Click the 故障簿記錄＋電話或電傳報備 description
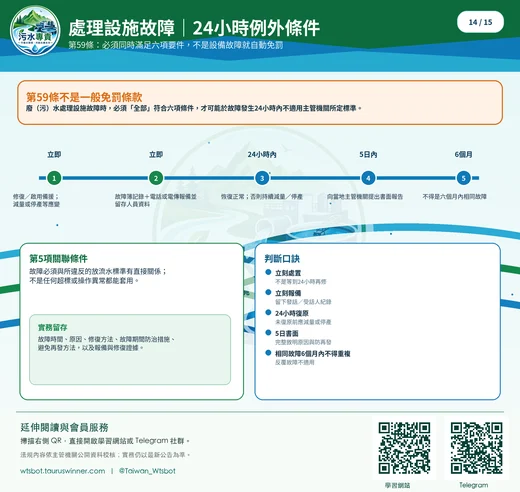The image size is (520, 492). [x=156, y=200]
